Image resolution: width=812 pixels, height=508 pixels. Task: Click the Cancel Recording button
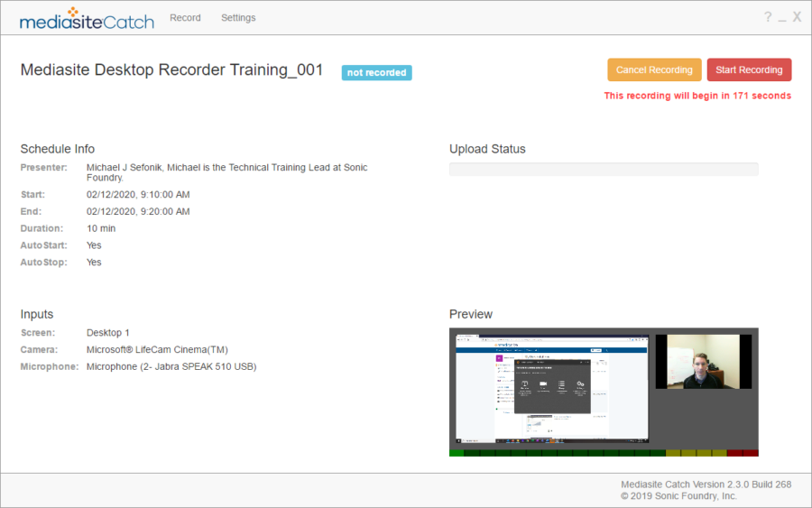coord(654,69)
